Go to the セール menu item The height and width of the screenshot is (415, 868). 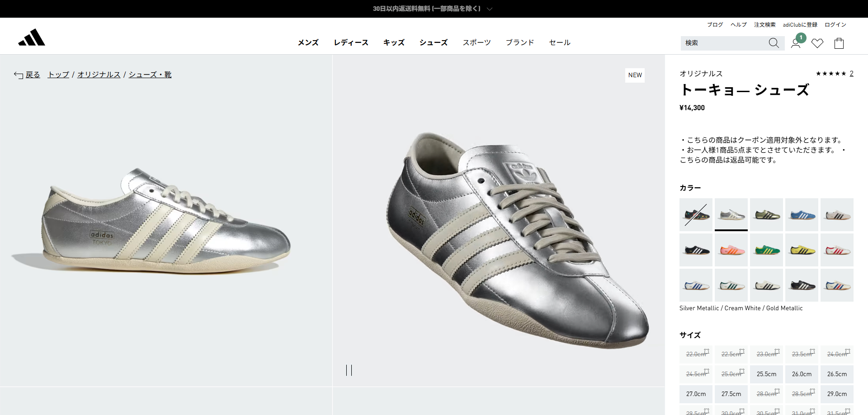tap(559, 42)
